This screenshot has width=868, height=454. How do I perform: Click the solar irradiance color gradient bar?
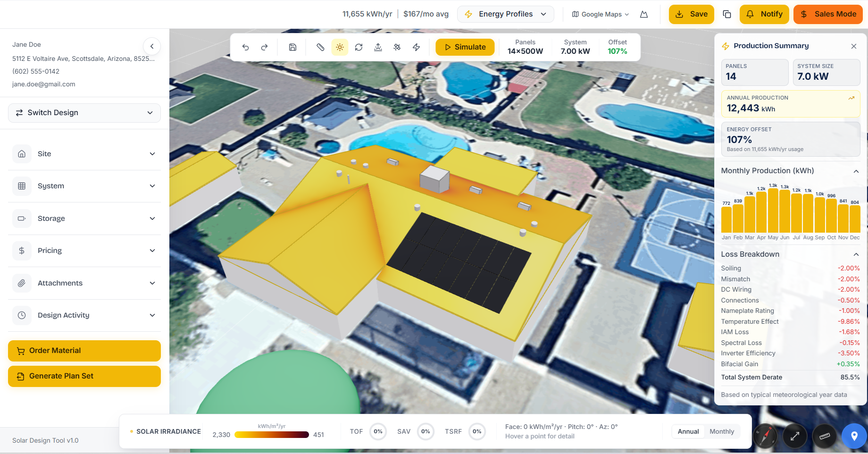pyautogui.click(x=272, y=435)
